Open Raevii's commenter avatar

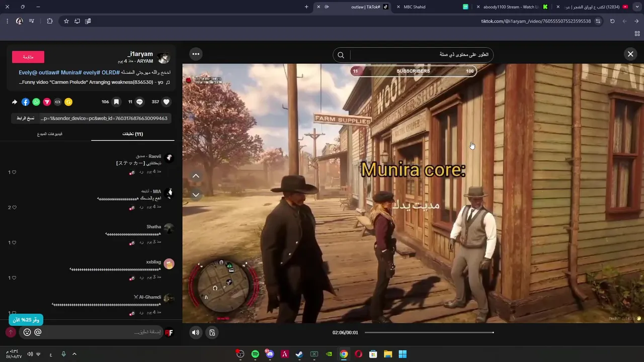[x=169, y=158]
